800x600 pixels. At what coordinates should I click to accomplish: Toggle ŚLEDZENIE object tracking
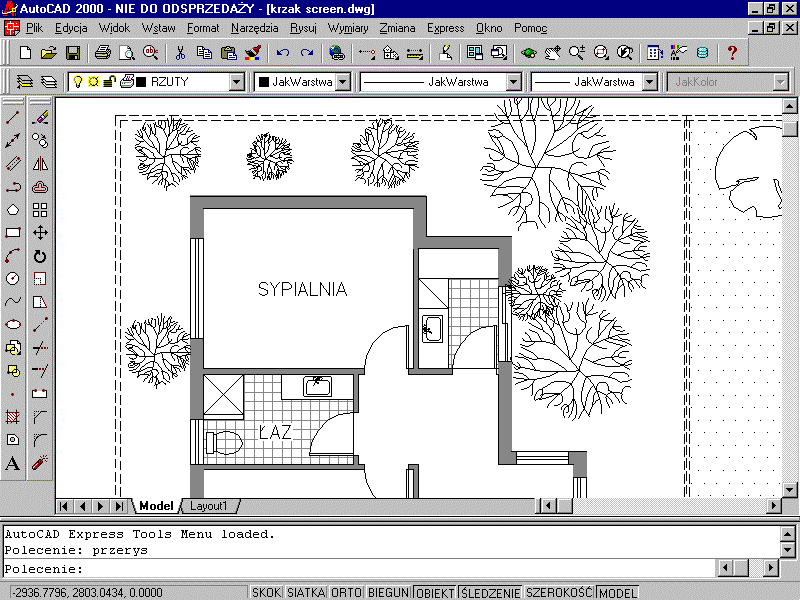pyautogui.click(x=490, y=592)
